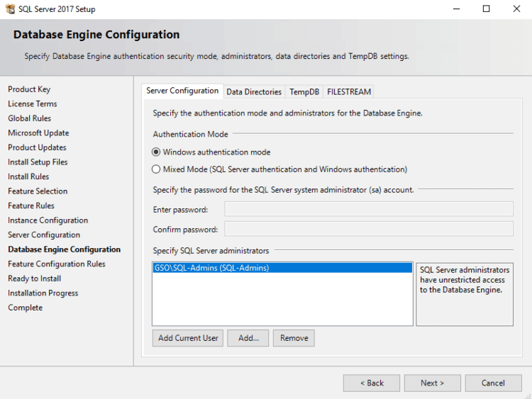Open the TempDB tab
Viewport: 532px width, 399px height.
click(304, 92)
